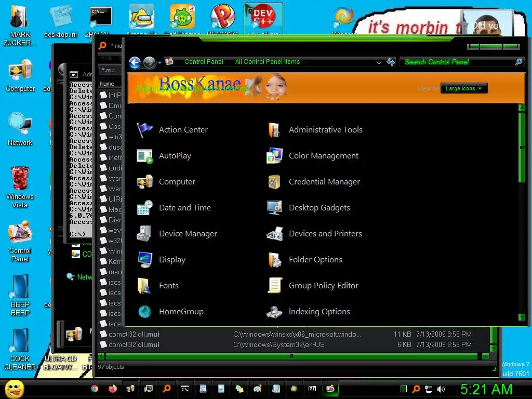
Task: Click the 97 objects status bar text
Action: click(111, 367)
